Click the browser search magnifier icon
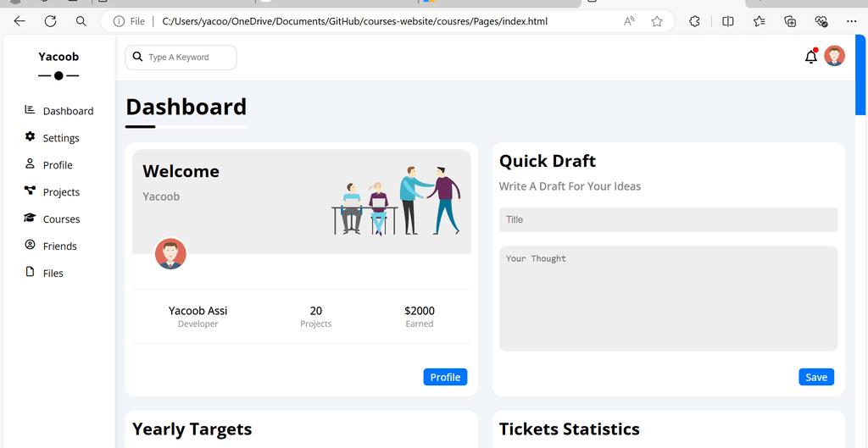 81,21
